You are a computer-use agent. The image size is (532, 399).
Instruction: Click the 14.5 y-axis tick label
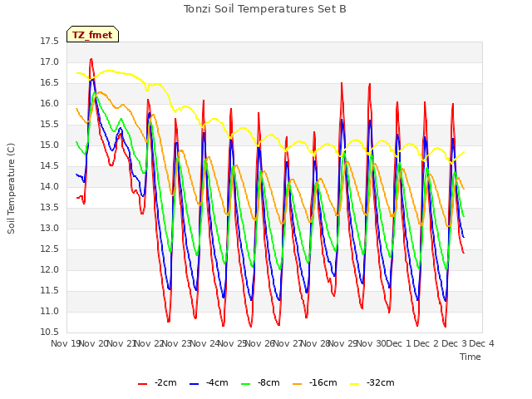pyautogui.click(x=50, y=166)
